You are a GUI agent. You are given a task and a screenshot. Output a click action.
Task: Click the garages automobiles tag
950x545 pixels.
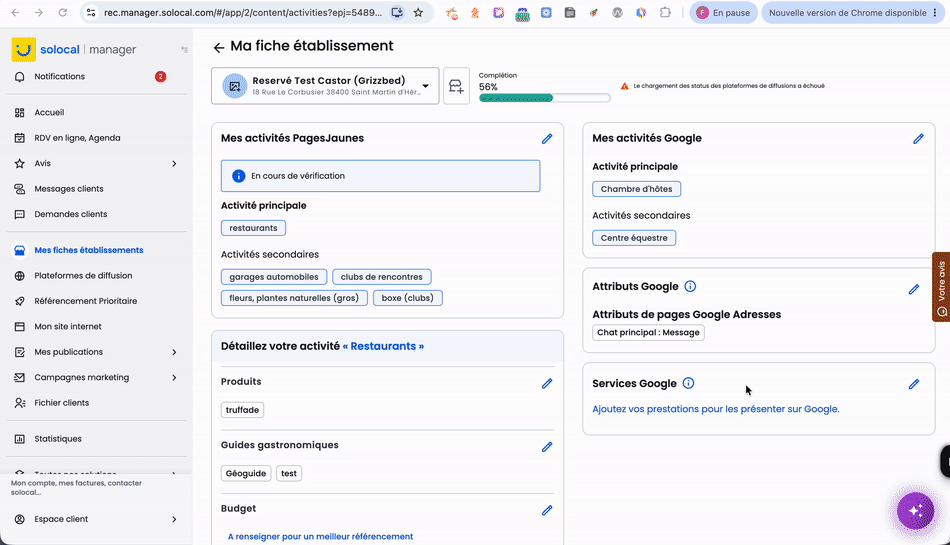(x=274, y=277)
